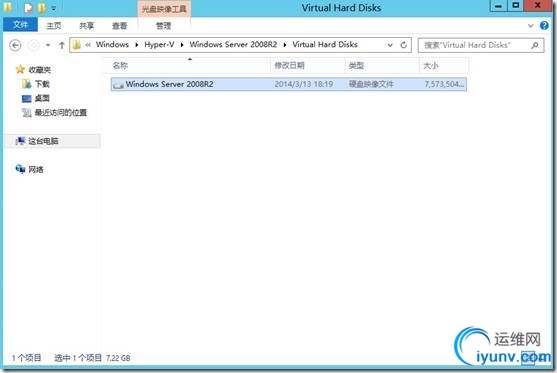Expand the arrow after Windows breadcrumb
Viewport: 557px width, 373px height.
coord(136,45)
